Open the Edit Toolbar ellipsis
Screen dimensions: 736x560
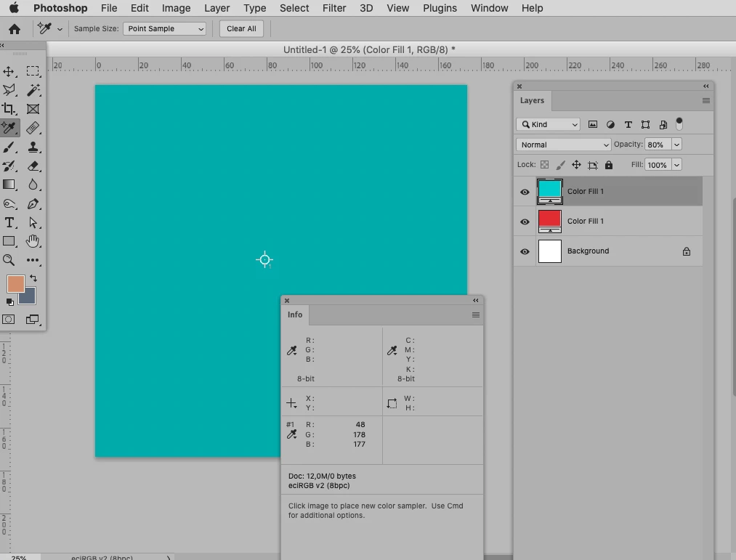tap(33, 260)
